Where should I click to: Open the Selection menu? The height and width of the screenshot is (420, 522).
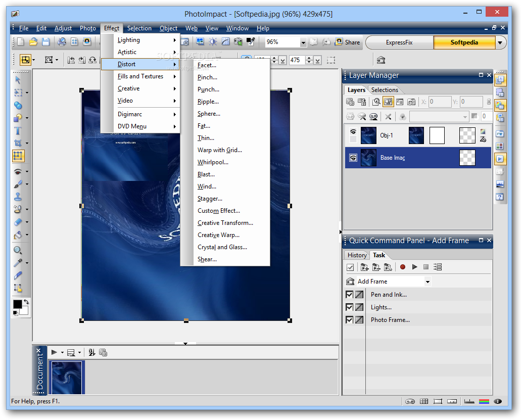[x=139, y=28]
